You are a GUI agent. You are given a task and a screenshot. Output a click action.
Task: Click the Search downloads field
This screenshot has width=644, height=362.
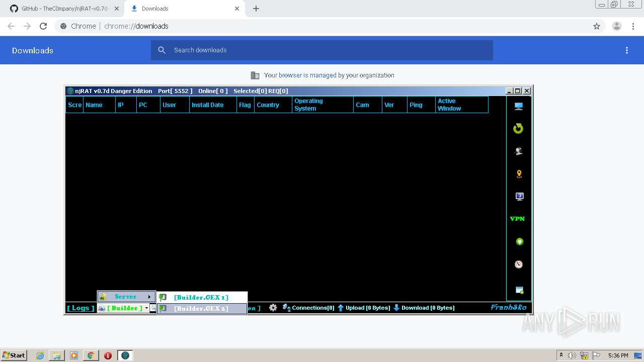[x=322, y=50]
